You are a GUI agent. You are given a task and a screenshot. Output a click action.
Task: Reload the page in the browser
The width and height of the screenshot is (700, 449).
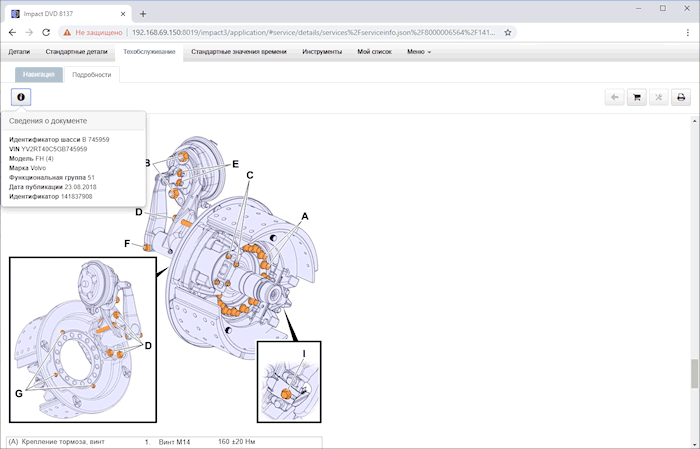49,32
